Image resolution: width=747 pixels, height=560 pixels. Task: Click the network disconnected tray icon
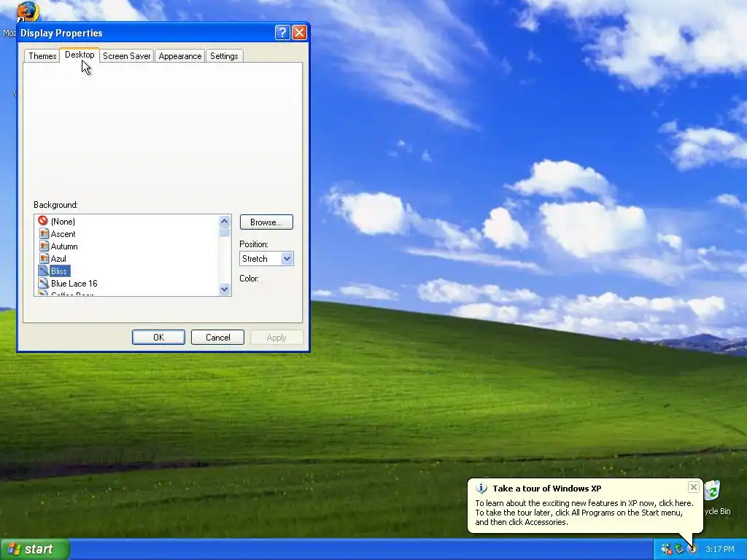[x=666, y=549]
